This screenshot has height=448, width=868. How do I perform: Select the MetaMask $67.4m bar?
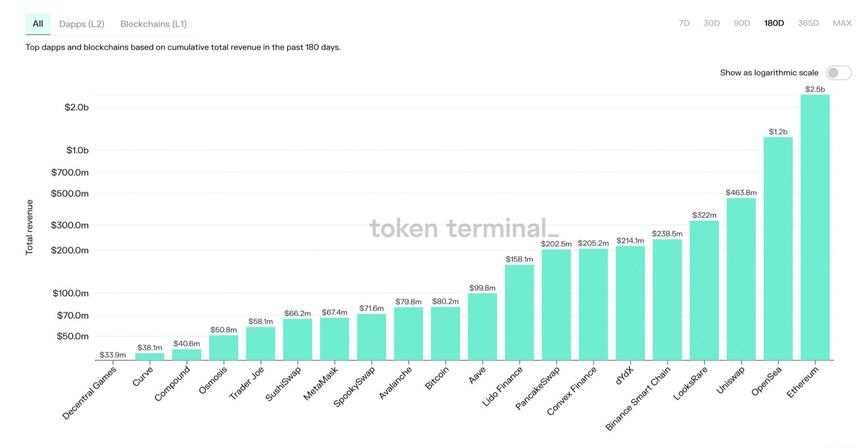coord(335,339)
